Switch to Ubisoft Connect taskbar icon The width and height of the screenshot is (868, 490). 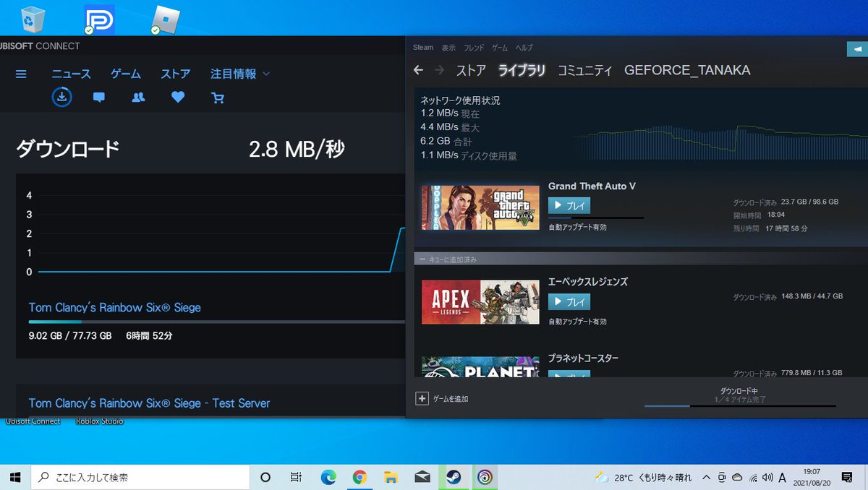[x=485, y=477]
